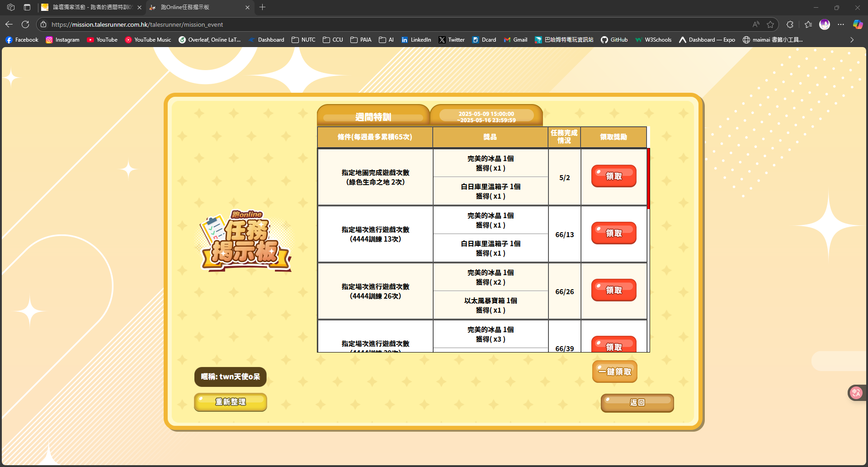Open browser profile avatar
This screenshot has width=868, height=467.
tap(825, 24)
